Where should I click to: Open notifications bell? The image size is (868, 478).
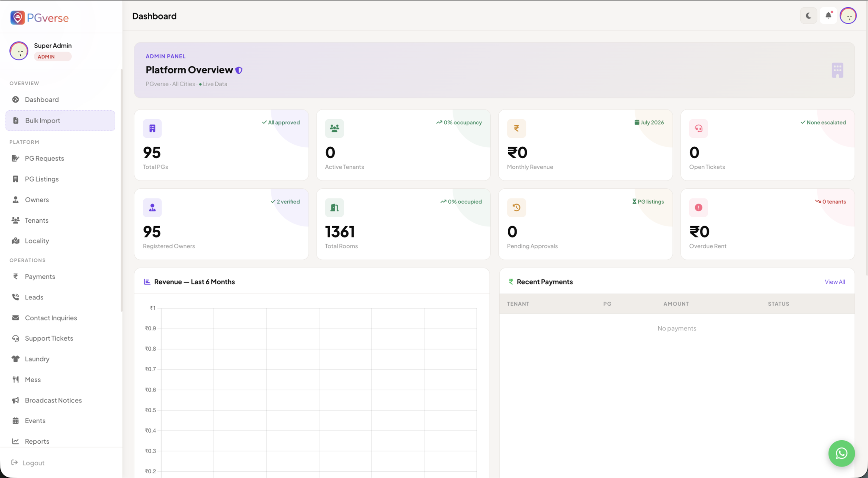coord(828,16)
